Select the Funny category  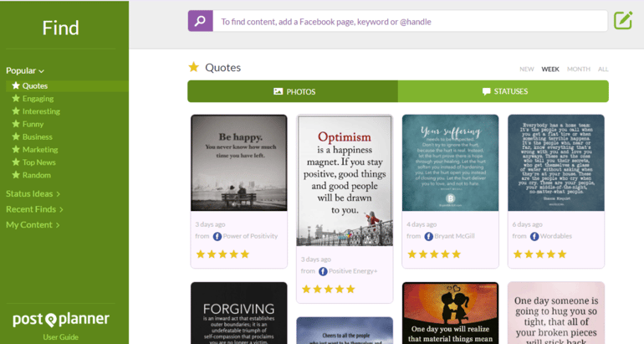pyautogui.click(x=33, y=124)
